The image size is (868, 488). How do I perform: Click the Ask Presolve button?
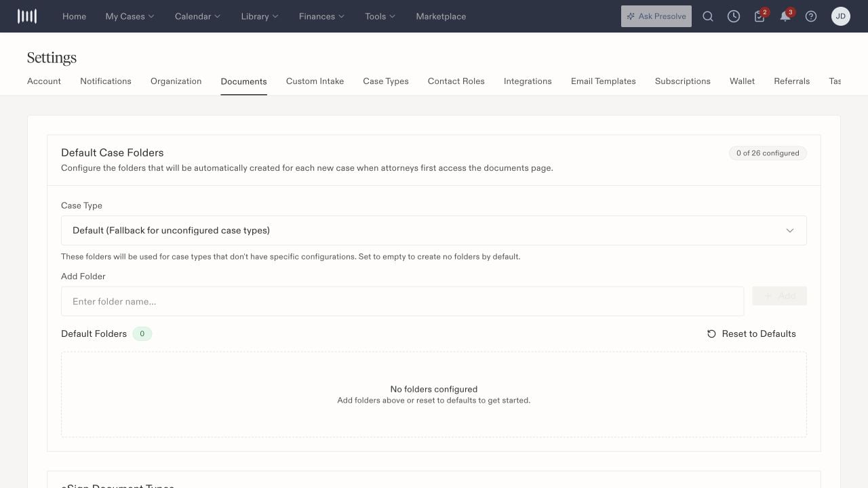pyautogui.click(x=656, y=16)
